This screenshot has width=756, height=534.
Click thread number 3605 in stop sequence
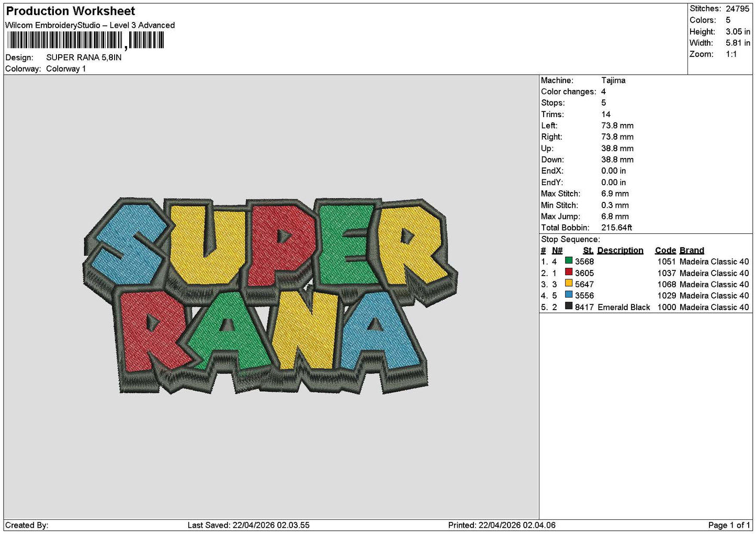point(584,273)
